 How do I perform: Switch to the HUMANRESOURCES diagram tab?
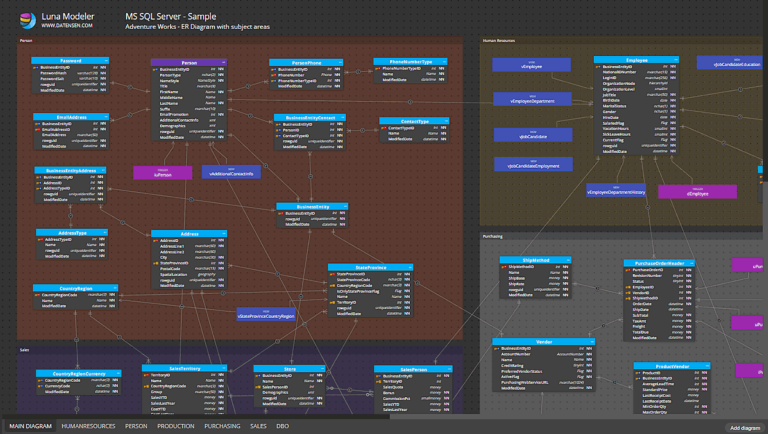pos(88,426)
